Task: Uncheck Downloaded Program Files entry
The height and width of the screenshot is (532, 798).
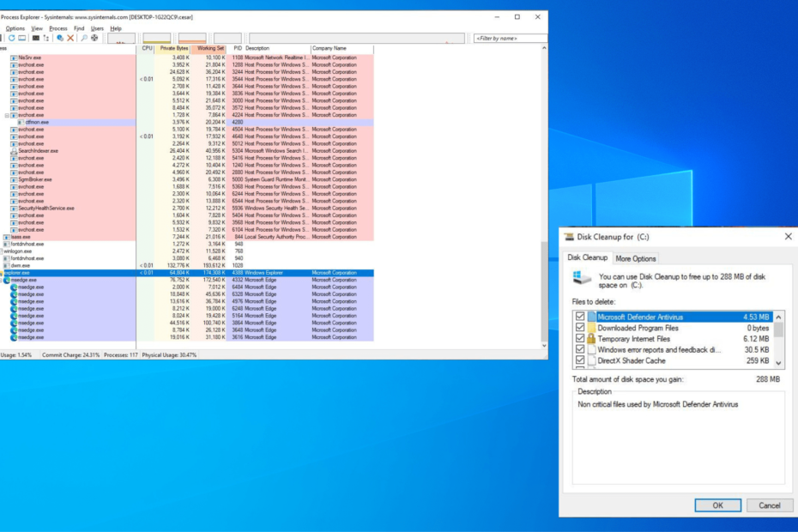Action: [578, 328]
